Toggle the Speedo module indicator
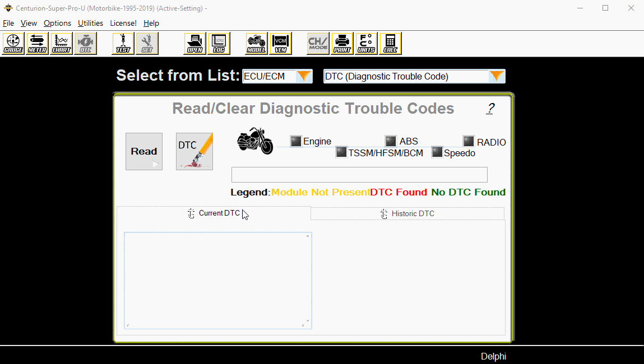The height and width of the screenshot is (364, 644). point(437,152)
